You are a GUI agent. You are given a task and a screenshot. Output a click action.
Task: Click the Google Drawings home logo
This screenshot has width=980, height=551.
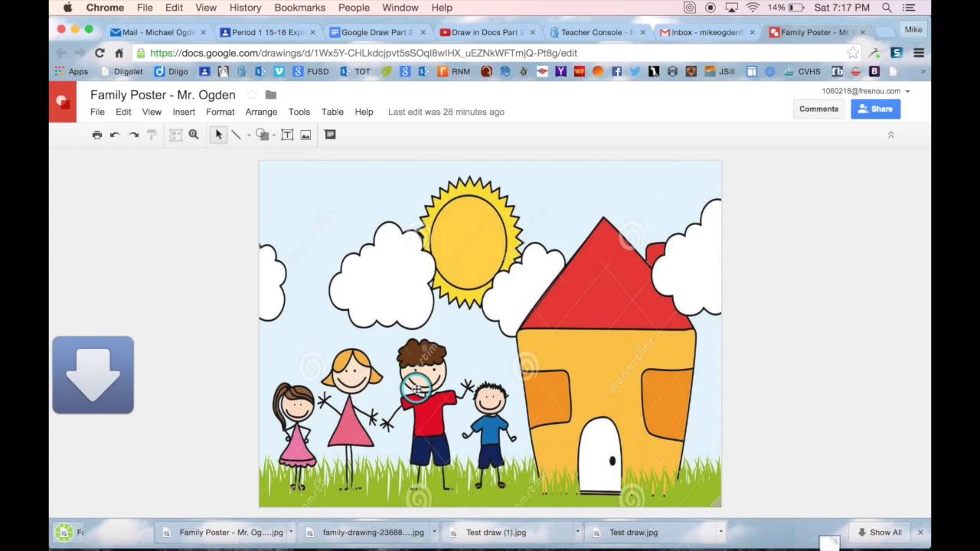(x=63, y=102)
